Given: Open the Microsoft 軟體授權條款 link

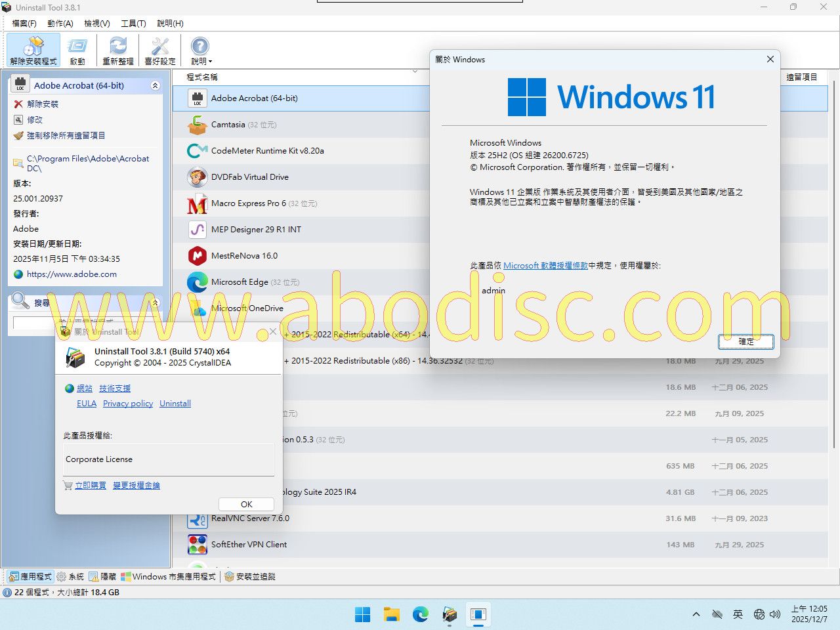Looking at the screenshot, I should [x=545, y=266].
